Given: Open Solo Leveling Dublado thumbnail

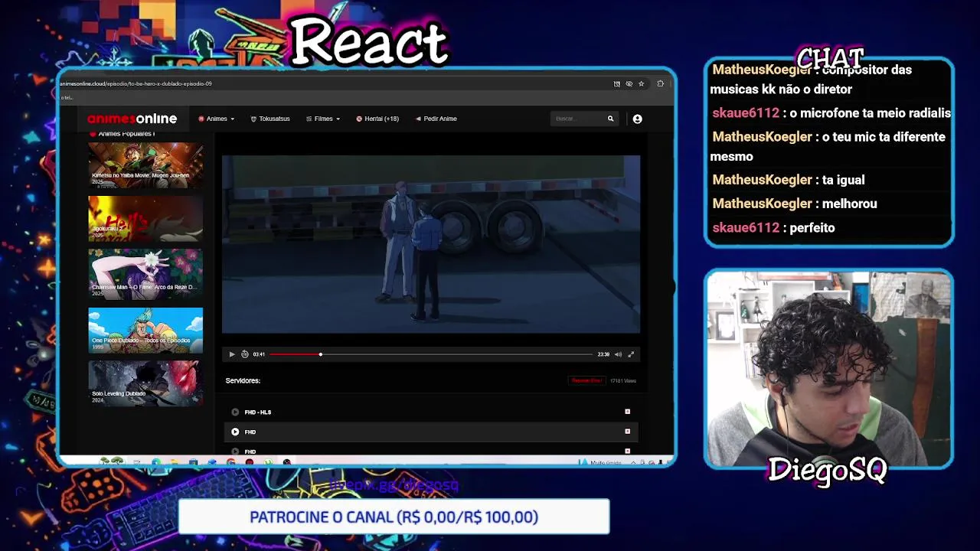Looking at the screenshot, I should coord(145,383).
